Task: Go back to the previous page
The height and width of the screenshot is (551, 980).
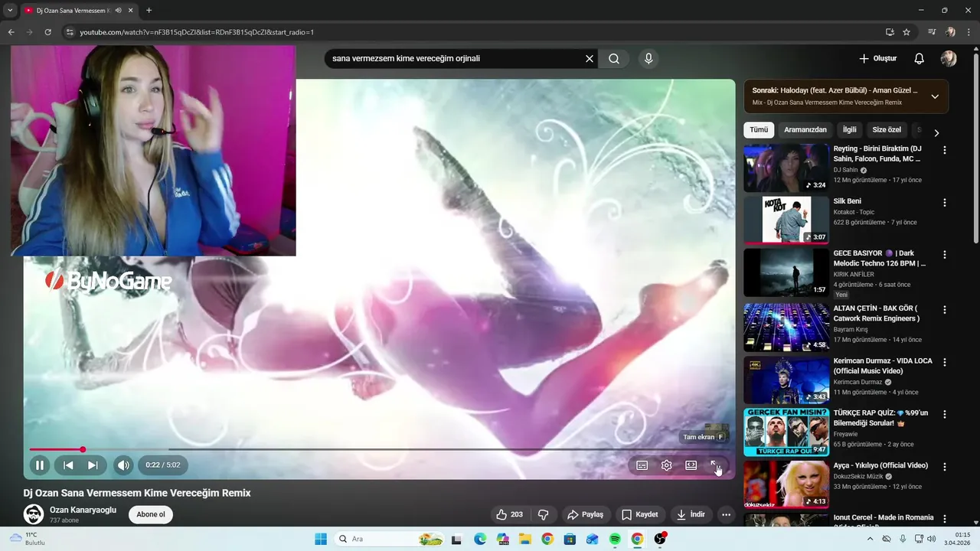Action: point(11,32)
